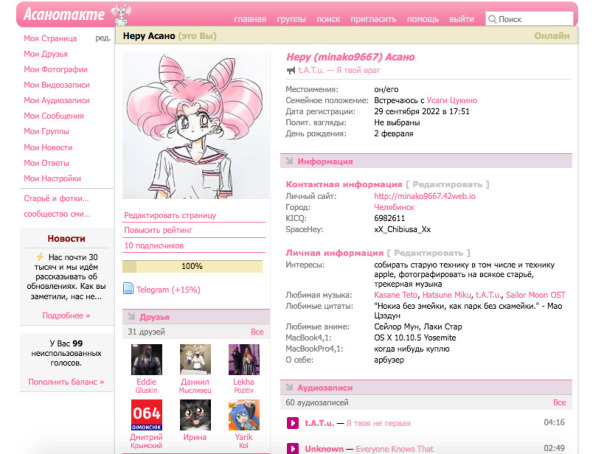
Task: Open Мои Аудиозаписи
Action: pyautogui.click(x=57, y=100)
